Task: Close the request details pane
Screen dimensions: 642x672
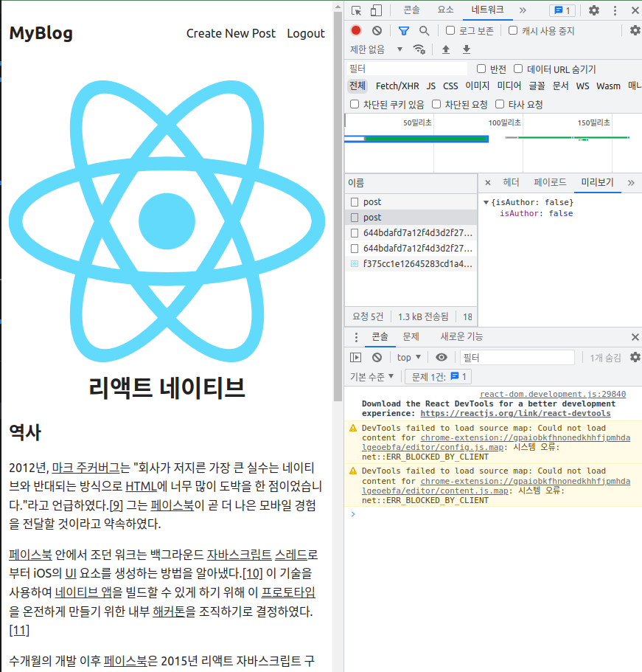Action: (x=488, y=183)
